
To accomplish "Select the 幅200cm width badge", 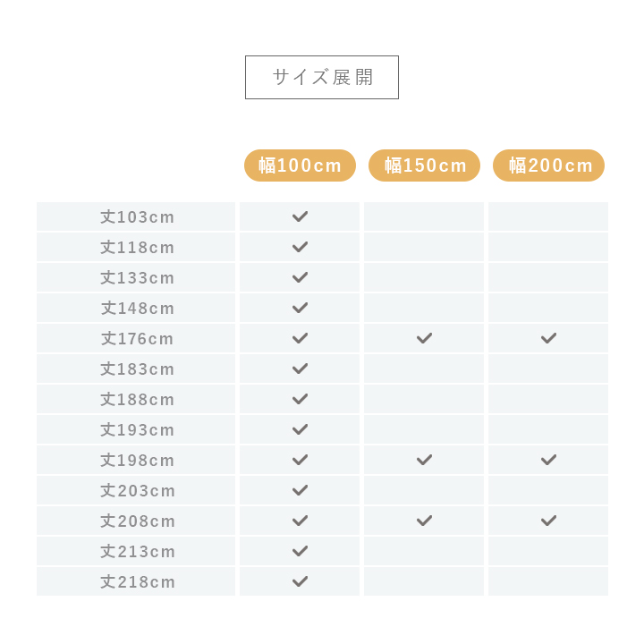I will pos(548,165).
